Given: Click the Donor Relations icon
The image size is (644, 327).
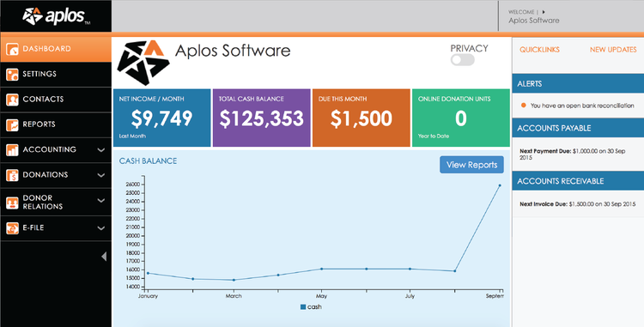Looking at the screenshot, I should pos(12,203).
